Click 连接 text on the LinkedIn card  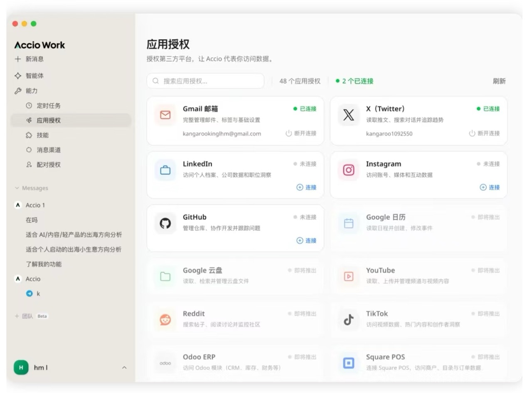[311, 188]
